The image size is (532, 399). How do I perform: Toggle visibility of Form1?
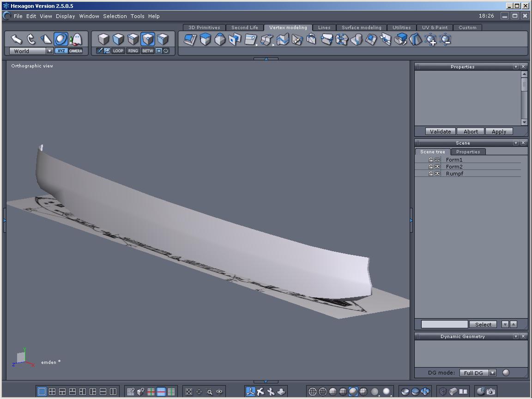coord(437,160)
